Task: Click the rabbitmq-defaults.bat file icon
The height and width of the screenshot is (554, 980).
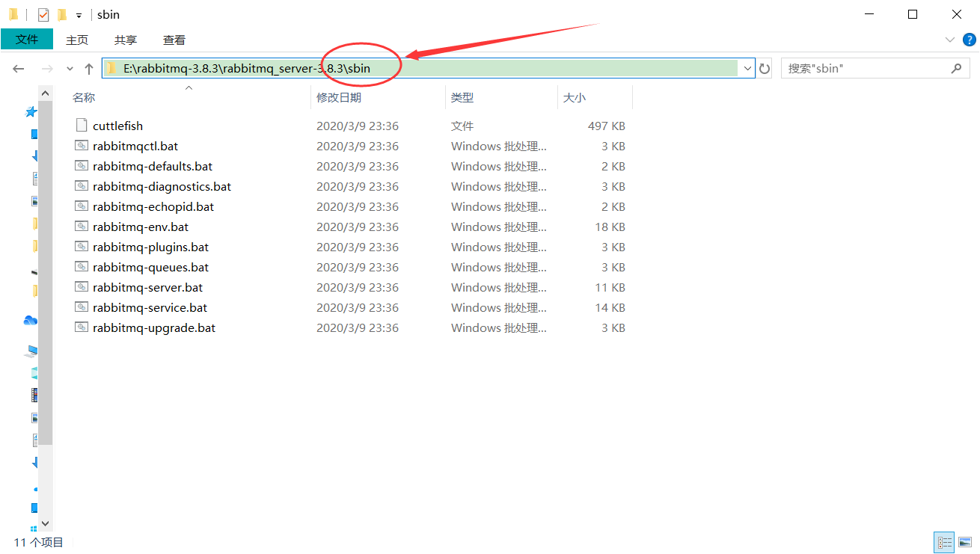Action: click(x=82, y=166)
